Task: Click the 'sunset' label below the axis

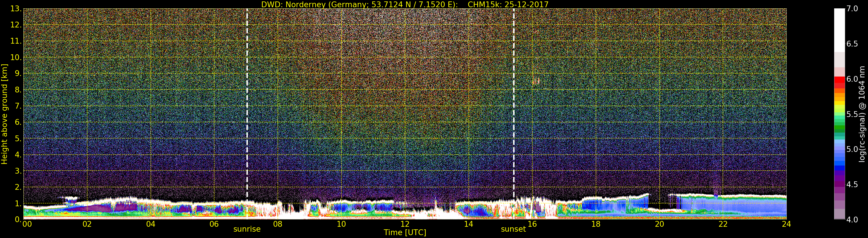Action: pos(513,229)
